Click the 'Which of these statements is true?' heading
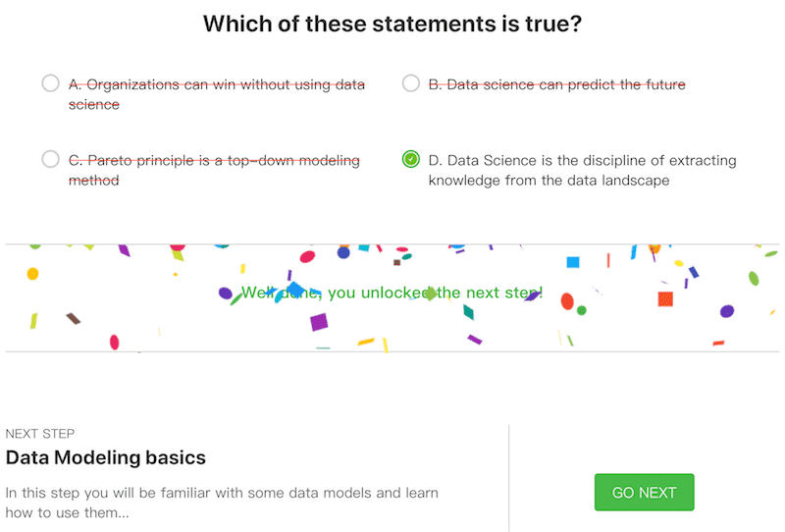Image resolution: width=785 pixels, height=532 pixels. pos(392,24)
